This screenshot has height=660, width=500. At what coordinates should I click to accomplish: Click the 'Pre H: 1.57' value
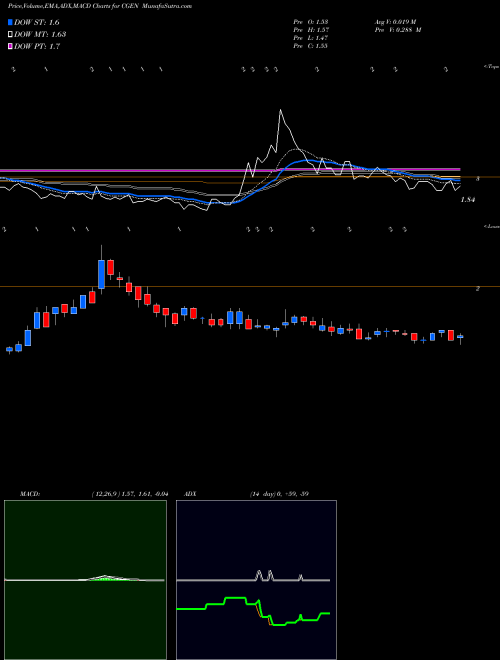click(311, 30)
